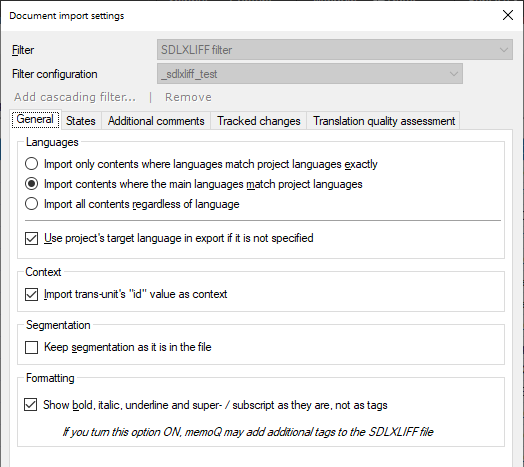Viewport: 524px width, 467px height.
Task: Close the Document import settings dialog
Action: (508, 15)
